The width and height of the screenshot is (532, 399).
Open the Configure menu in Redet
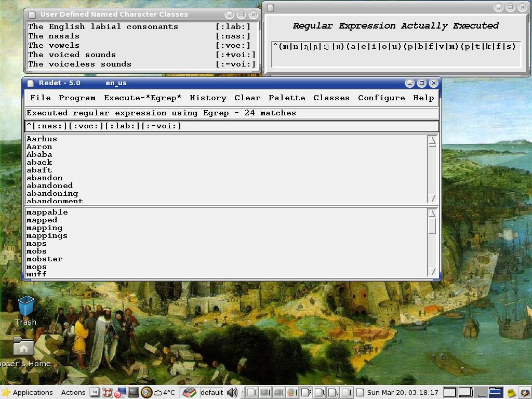click(382, 98)
